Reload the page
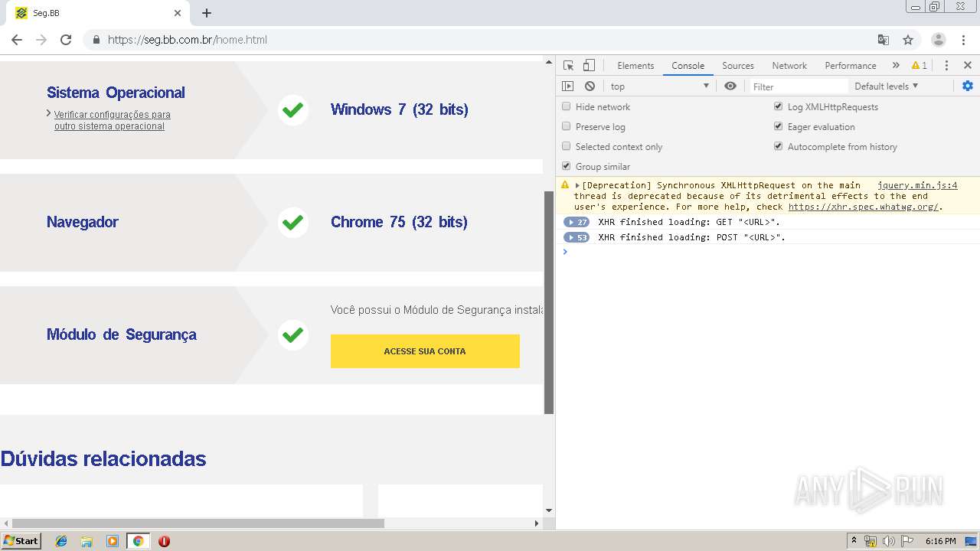 (66, 40)
